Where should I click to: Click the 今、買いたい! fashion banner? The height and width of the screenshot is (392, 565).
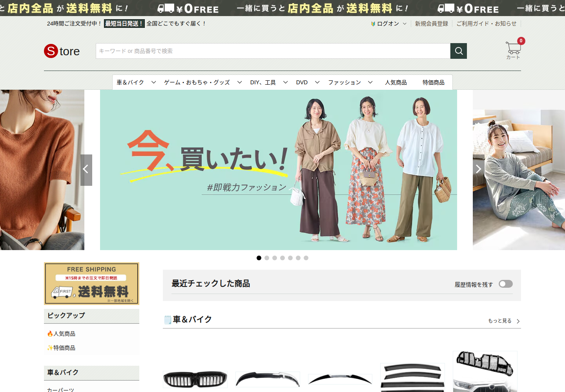pyautogui.click(x=279, y=170)
